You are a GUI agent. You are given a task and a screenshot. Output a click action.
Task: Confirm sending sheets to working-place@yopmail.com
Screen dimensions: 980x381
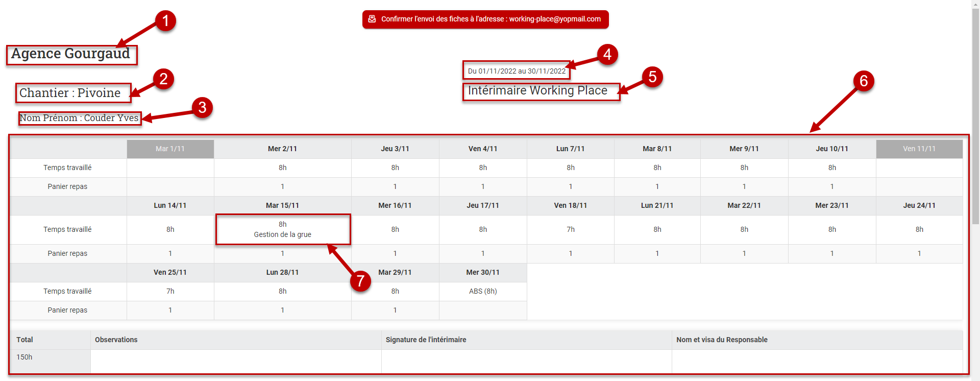click(490, 19)
